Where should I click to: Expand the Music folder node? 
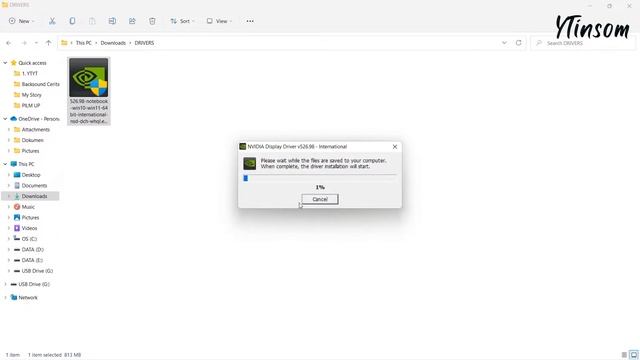pyautogui.click(x=9, y=207)
